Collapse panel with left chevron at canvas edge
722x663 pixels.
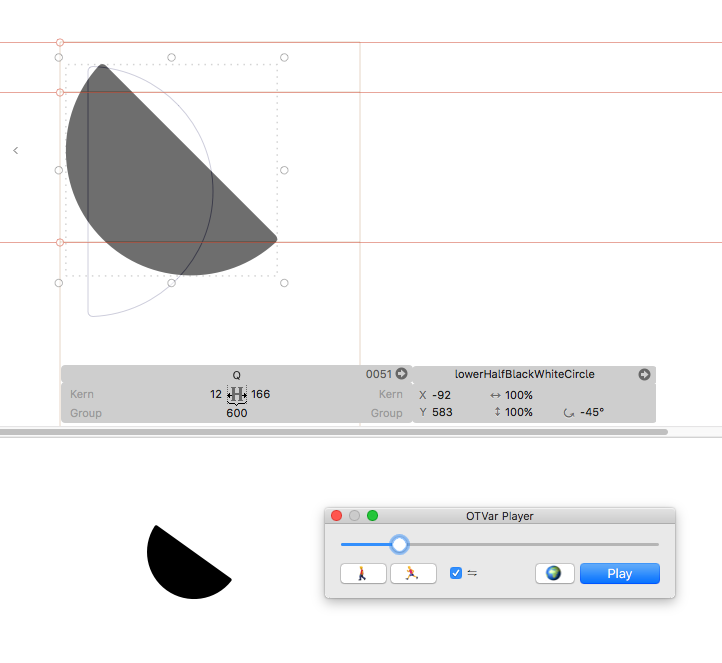pos(15,150)
